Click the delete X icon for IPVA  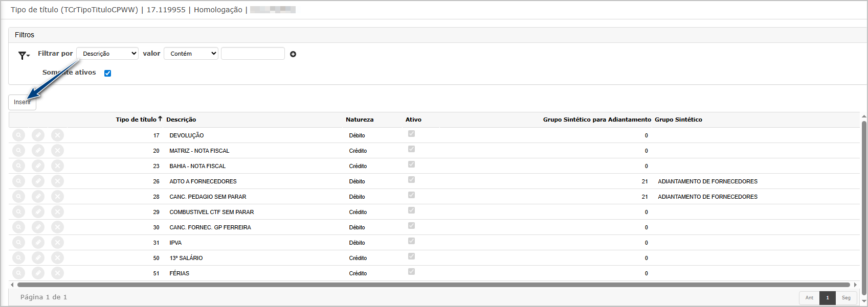57,243
